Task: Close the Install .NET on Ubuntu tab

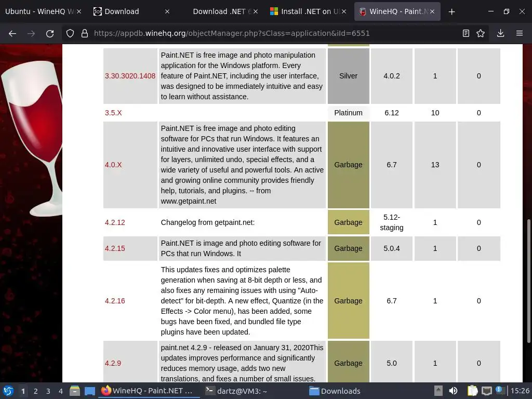Action: pyautogui.click(x=344, y=11)
